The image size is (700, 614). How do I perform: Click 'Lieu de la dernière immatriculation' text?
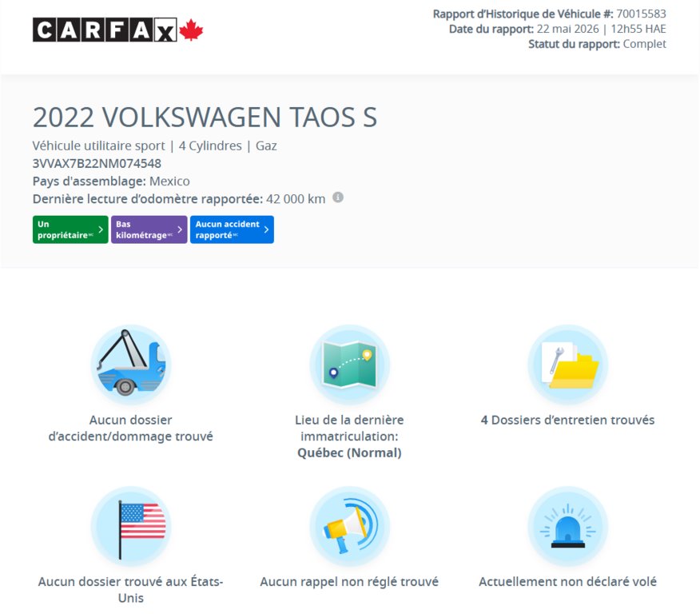coord(349,428)
